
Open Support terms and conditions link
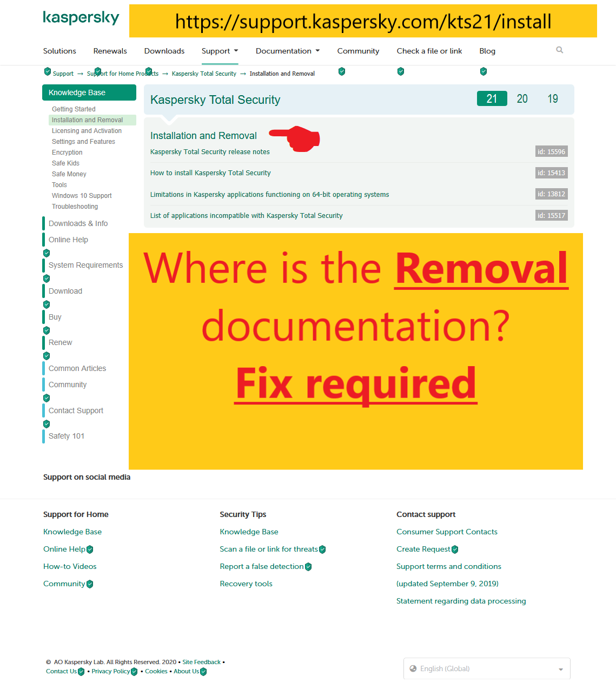pyautogui.click(x=449, y=566)
